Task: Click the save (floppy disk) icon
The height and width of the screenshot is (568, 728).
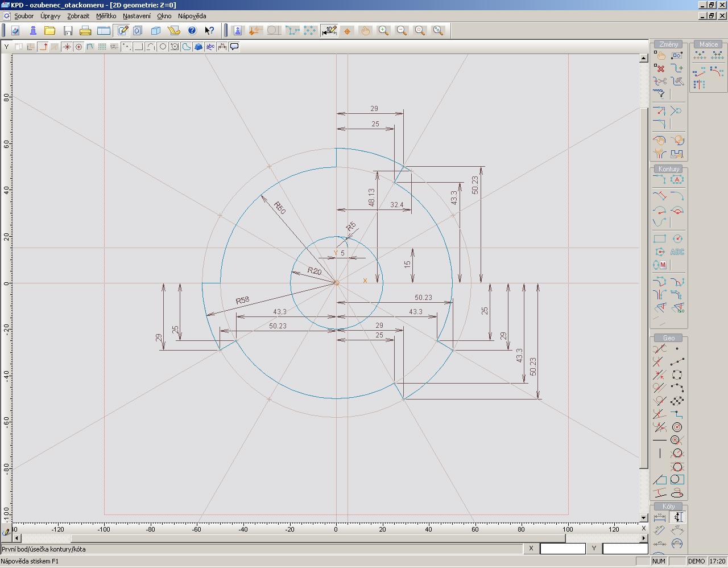Action: tap(68, 31)
